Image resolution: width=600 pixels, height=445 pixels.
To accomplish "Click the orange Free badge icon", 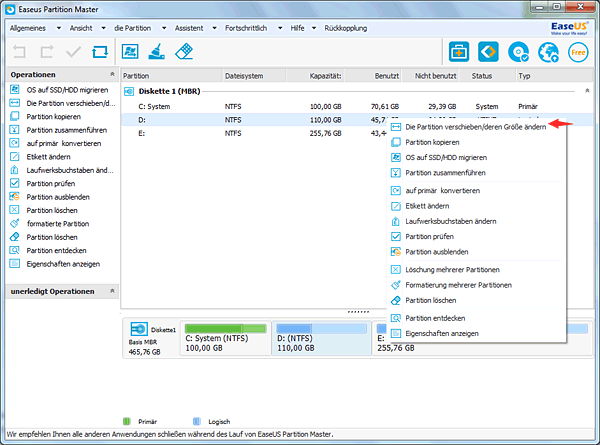I will pos(578,52).
